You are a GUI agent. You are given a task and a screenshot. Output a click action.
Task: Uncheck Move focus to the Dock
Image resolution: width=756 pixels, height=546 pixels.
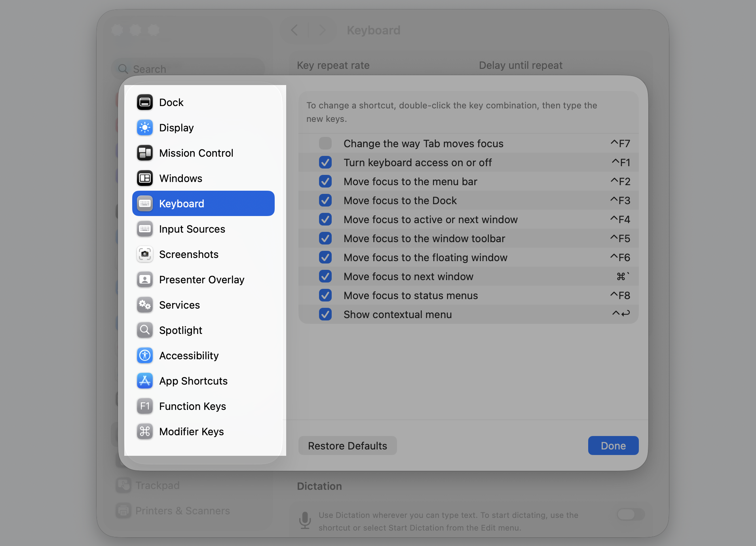325,200
